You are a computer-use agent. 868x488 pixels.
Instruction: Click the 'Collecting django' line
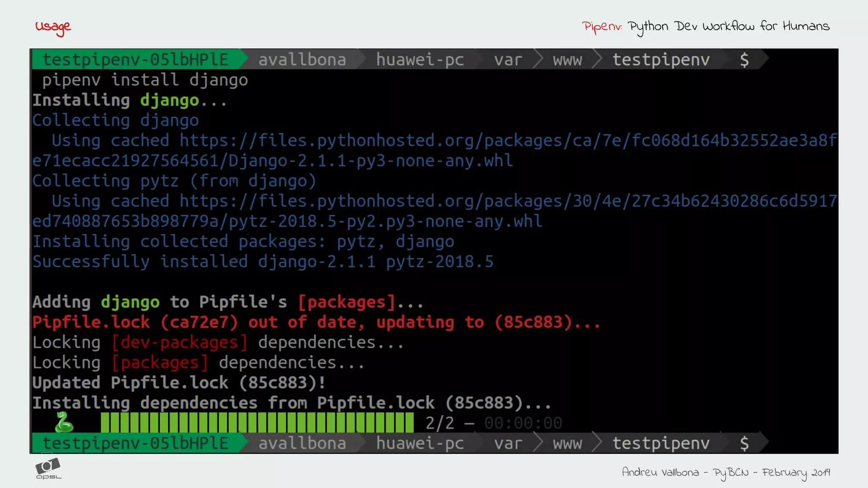116,120
